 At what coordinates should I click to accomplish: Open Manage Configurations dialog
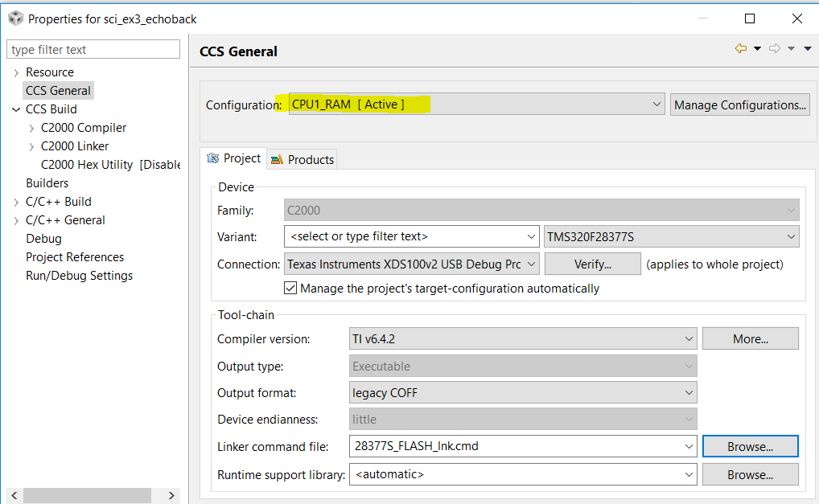click(x=739, y=104)
